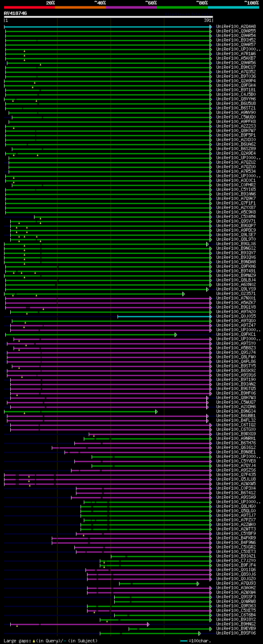Open hit UniRef100_Q2A9P4

click(x=236, y=81)
